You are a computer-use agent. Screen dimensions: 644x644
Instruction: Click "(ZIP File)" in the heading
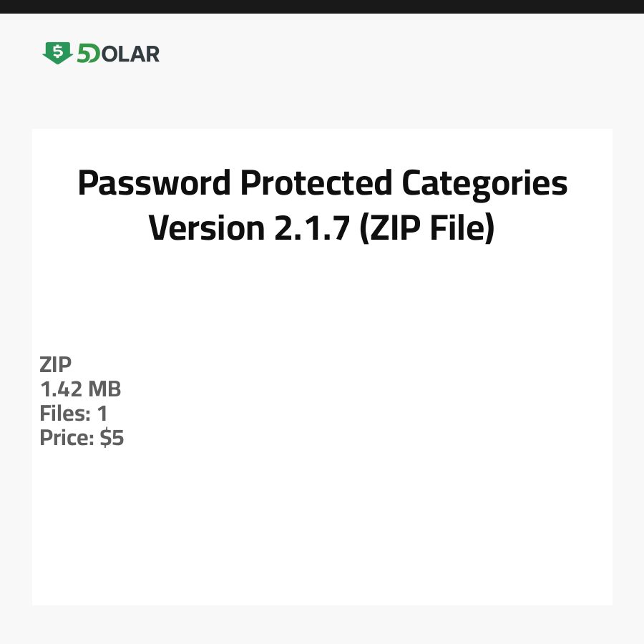[x=427, y=228]
